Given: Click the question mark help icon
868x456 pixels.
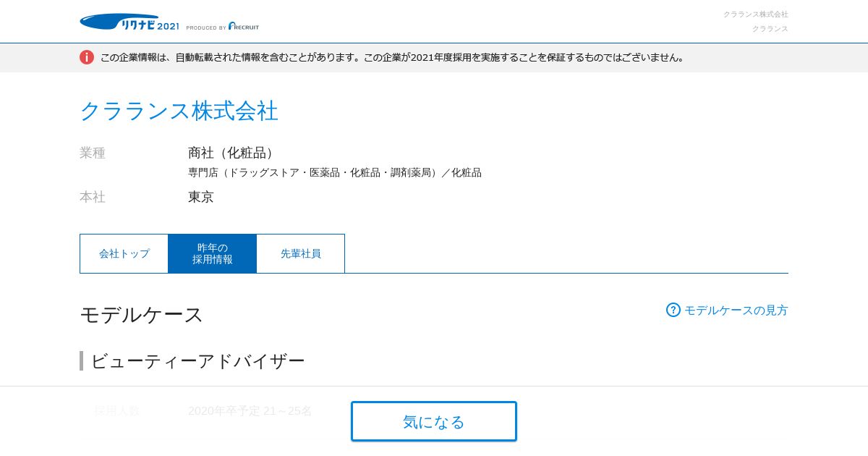Looking at the screenshot, I should (673, 310).
